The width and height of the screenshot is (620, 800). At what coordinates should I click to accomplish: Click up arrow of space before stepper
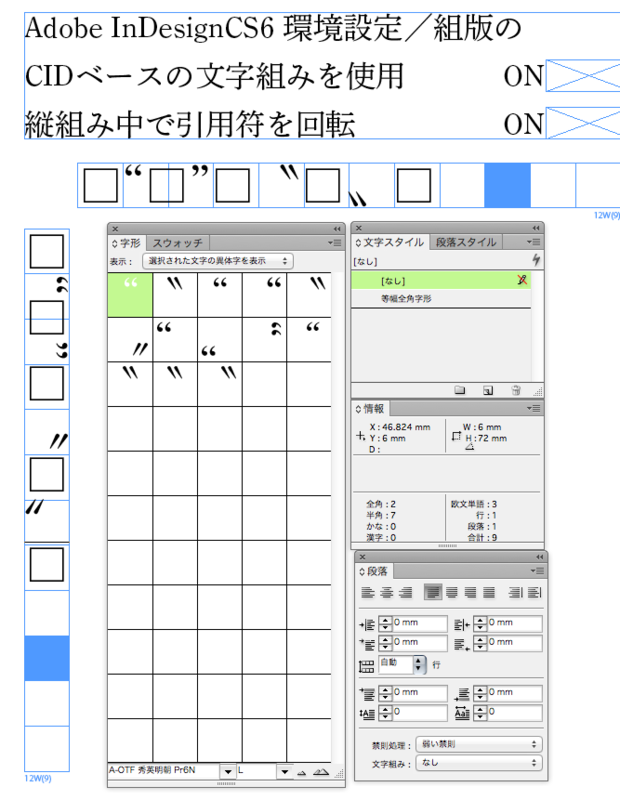(386, 690)
